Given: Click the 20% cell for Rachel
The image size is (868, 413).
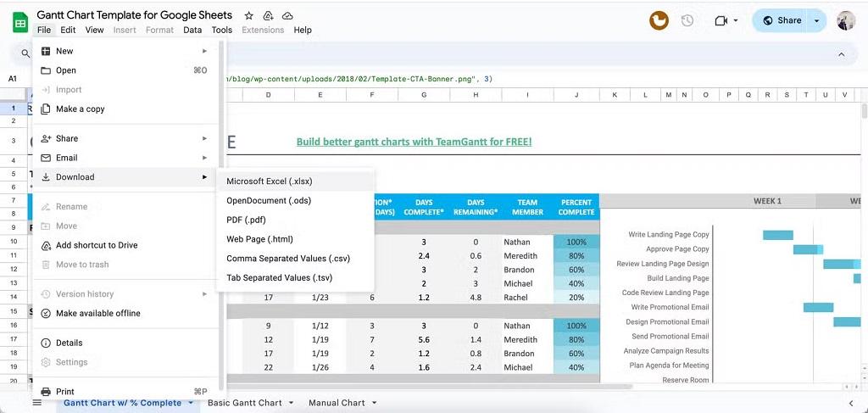Looking at the screenshot, I should click(576, 298).
